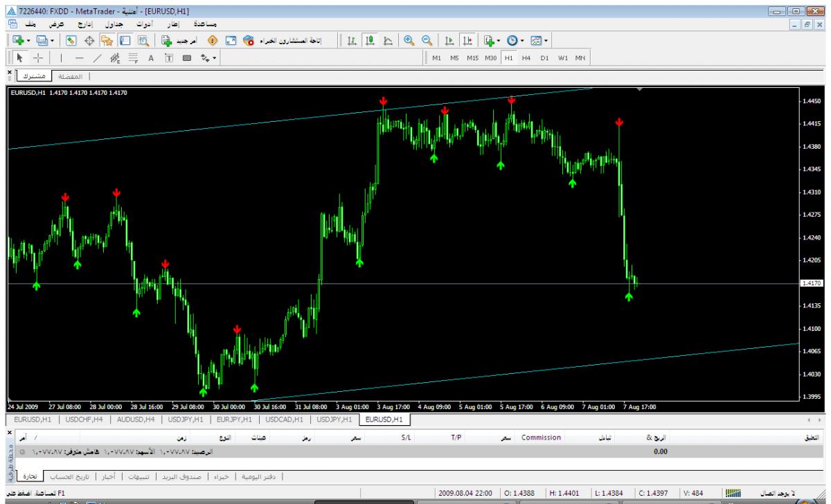Image resolution: width=831 pixels, height=504 pixels.
Task: Expand the periodicity clock dropdown
Action: (x=515, y=40)
